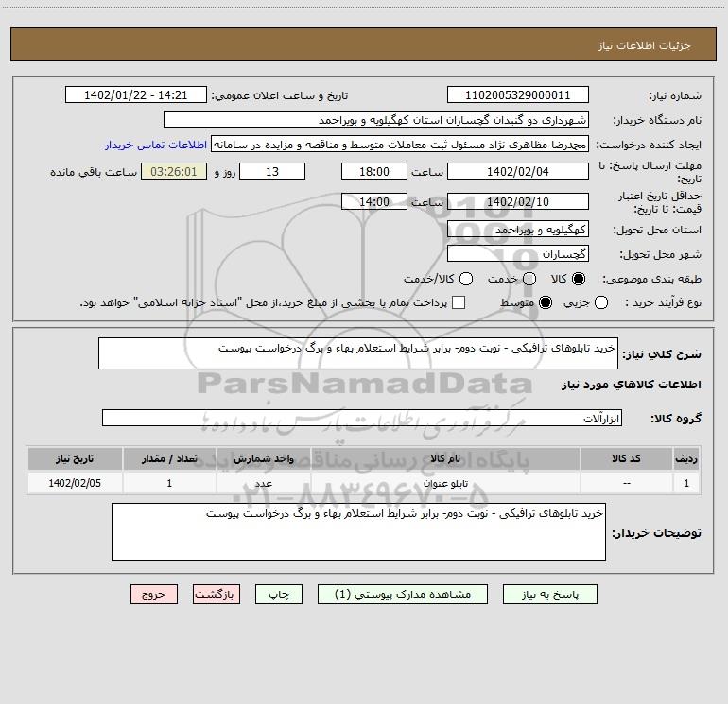Click the پاسخ به نیاز button
The width and height of the screenshot is (728, 704).
click(550, 594)
